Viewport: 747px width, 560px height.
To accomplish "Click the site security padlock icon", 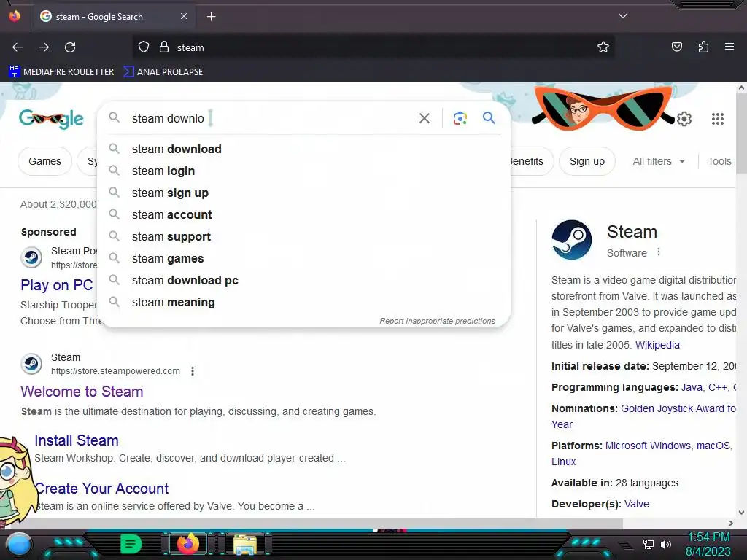I will 164,47.
